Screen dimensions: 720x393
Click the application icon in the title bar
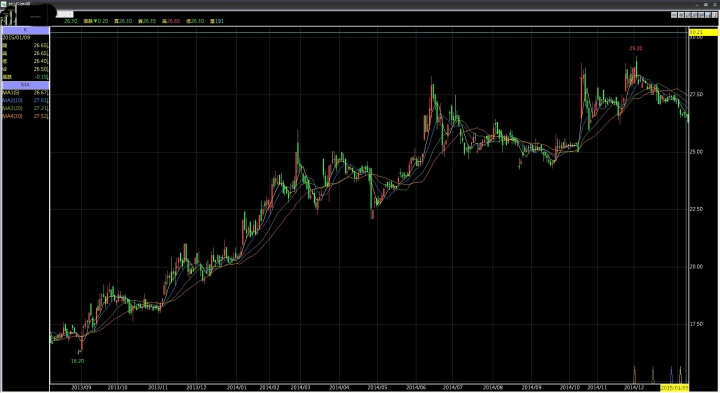point(3,3)
